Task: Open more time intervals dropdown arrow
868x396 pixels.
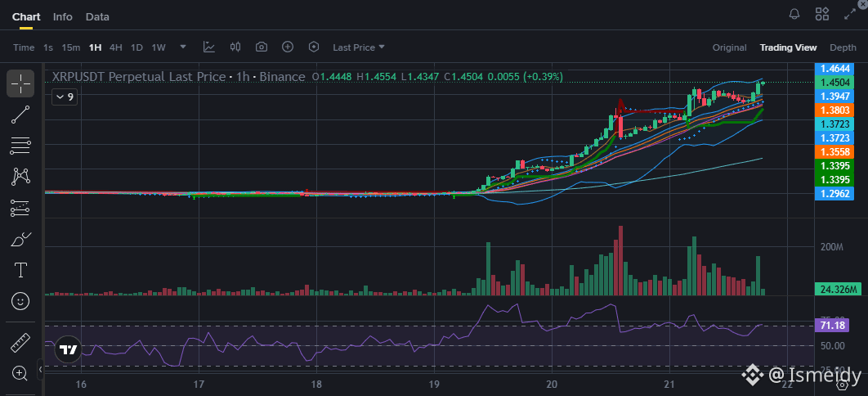Action: [183, 47]
